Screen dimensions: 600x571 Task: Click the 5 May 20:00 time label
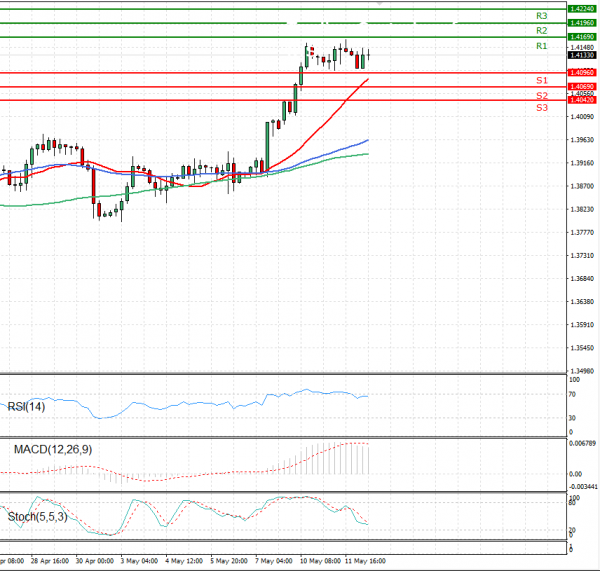click(x=229, y=561)
